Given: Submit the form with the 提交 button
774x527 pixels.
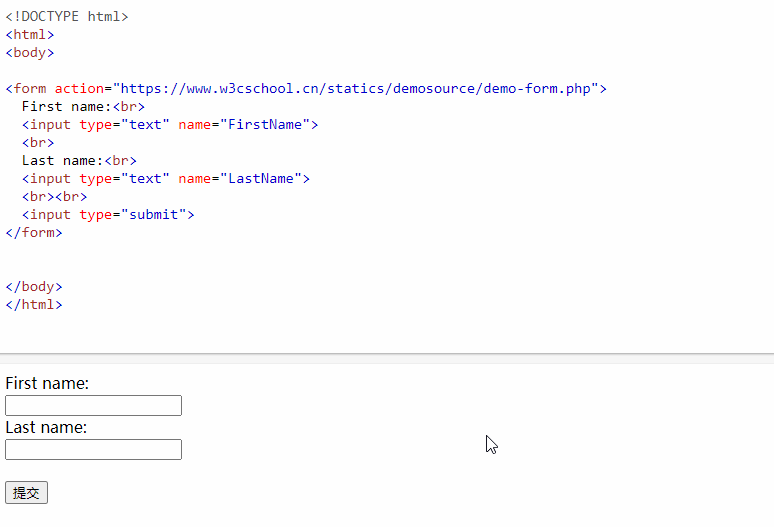Looking at the screenshot, I should (x=26, y=492).
